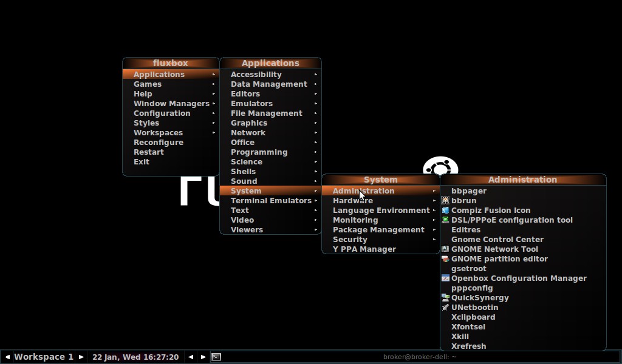Image resolution: width=622 pixels, height=364 pixels.
Task: Launch pppconfig from Administration menu
Action: pyautogui.click(x=523, y=288)
